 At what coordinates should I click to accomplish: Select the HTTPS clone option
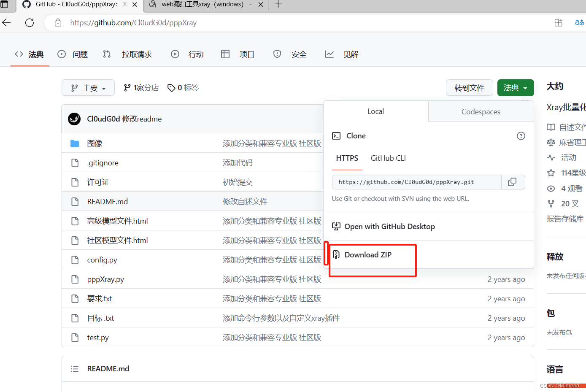[347, 158]
